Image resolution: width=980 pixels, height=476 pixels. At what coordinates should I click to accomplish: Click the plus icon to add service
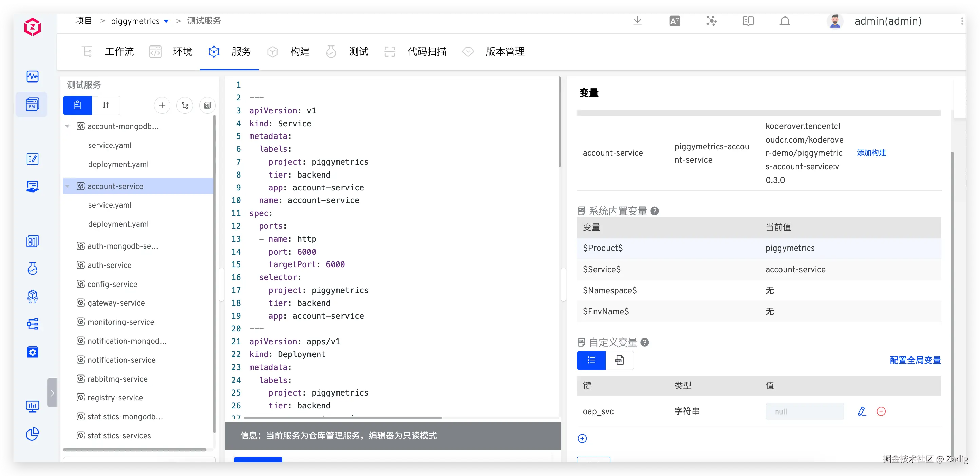[x=162, y=105]
